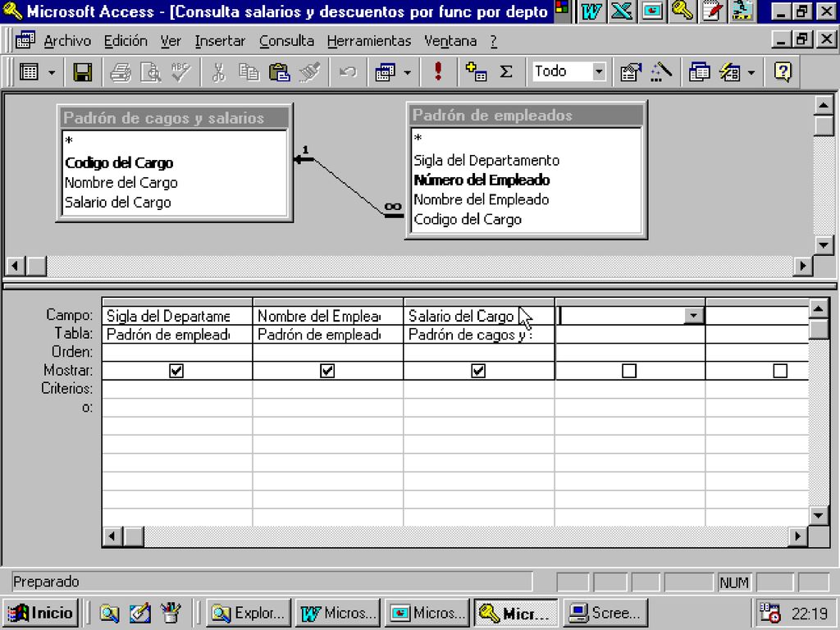Uncheck Mostrar for Salario del Cargo column
This screenshot has height=630, width=840.
click(478, 371)
